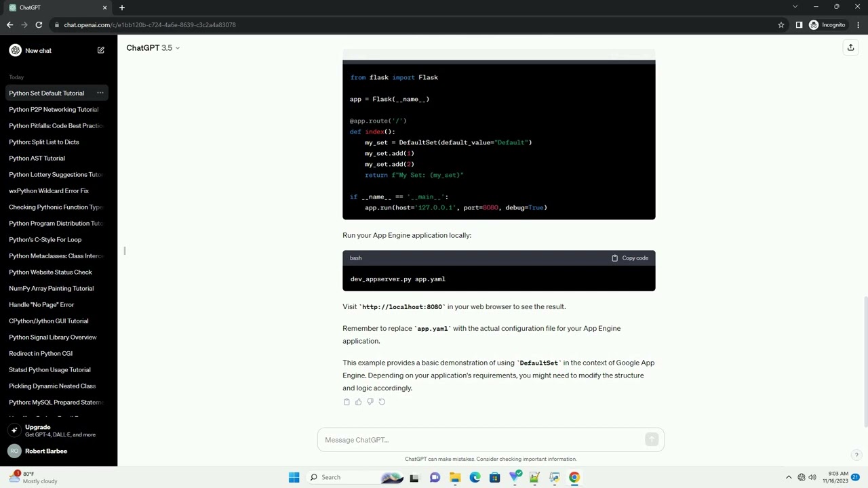
Task: Click the browser address bar URL
Action: tap(150, 25)
